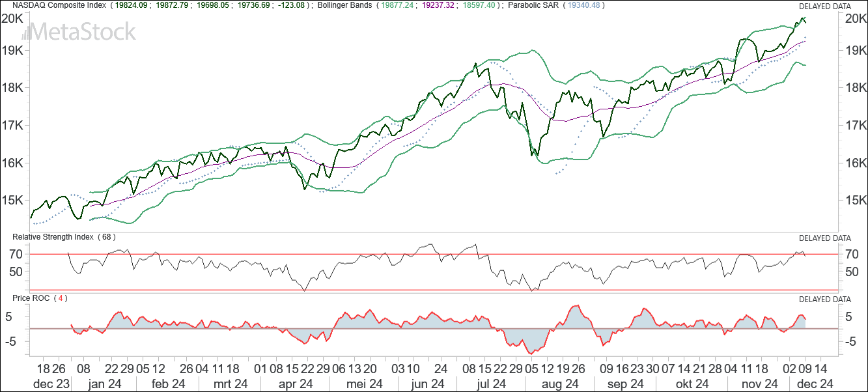Click DELAYED DATA notice in the RSI panel
This screenshot has height=392, width=868.
(824, 238)
